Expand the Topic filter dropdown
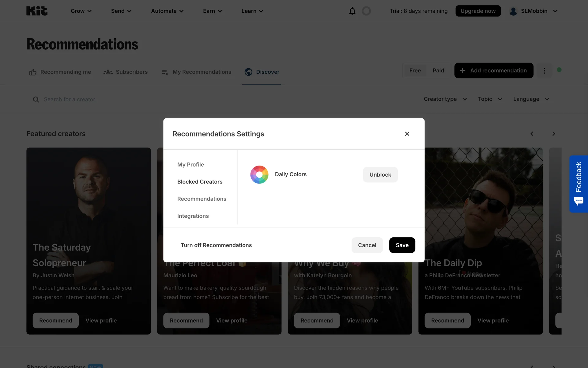 [490, 99]
